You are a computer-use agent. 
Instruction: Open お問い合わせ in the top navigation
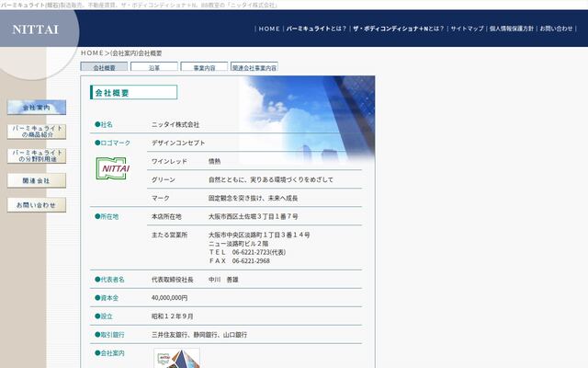[556, 29]
